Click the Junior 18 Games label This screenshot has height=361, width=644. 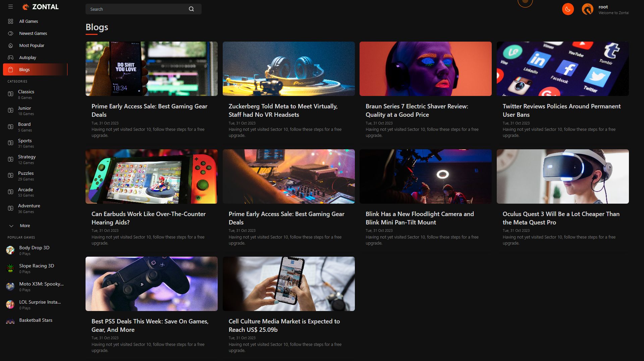click(26, 111)
